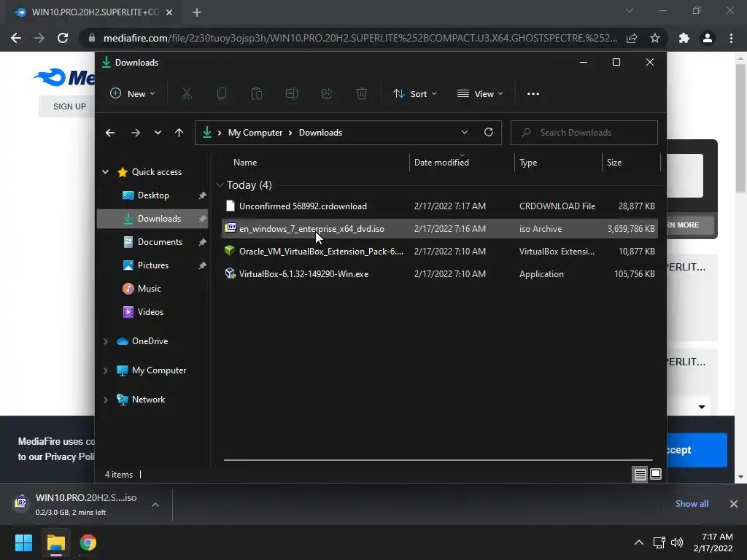
Task: Open recent locations dropdown chevron
Action: pos(158,133)
